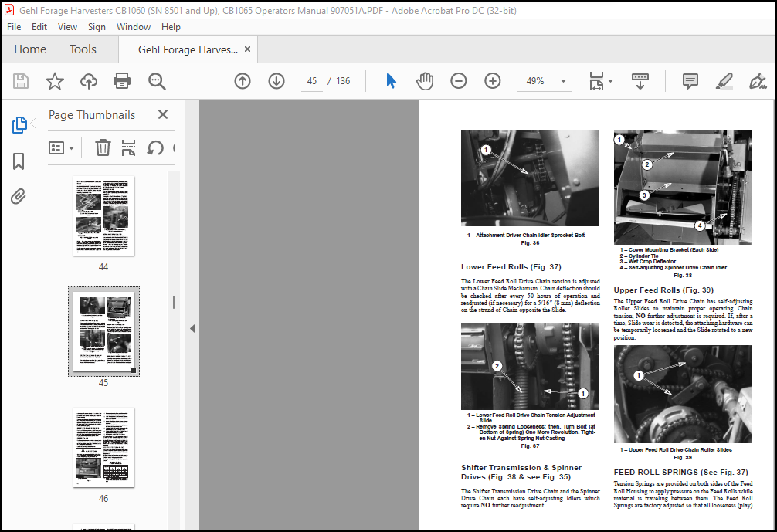Activate the hand pan tool
Screen dimensions: 777x532
click(x=425, y=81)
